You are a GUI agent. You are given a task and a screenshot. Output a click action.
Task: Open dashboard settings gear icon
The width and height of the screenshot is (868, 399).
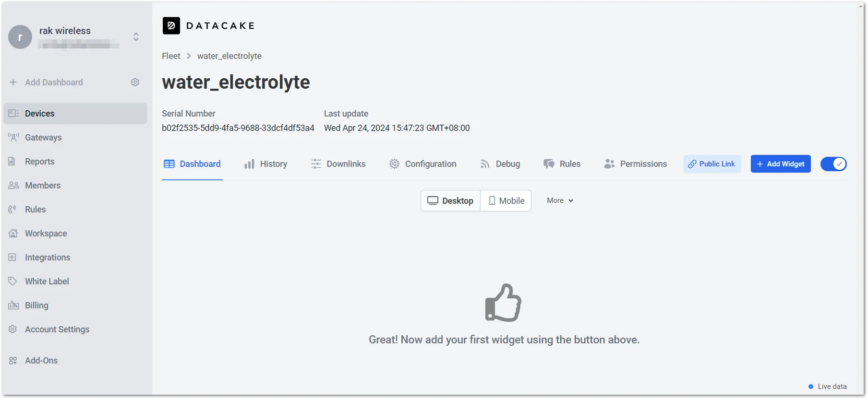(135, 82)
